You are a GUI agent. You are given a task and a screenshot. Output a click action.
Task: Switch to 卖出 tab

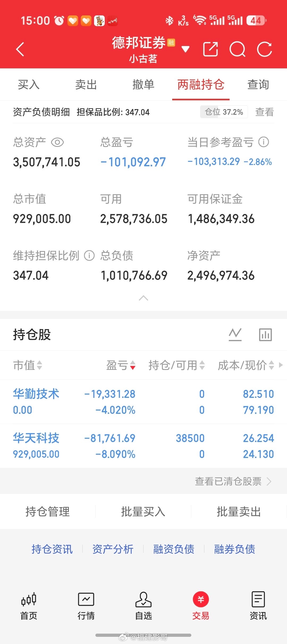click(86, 85)
